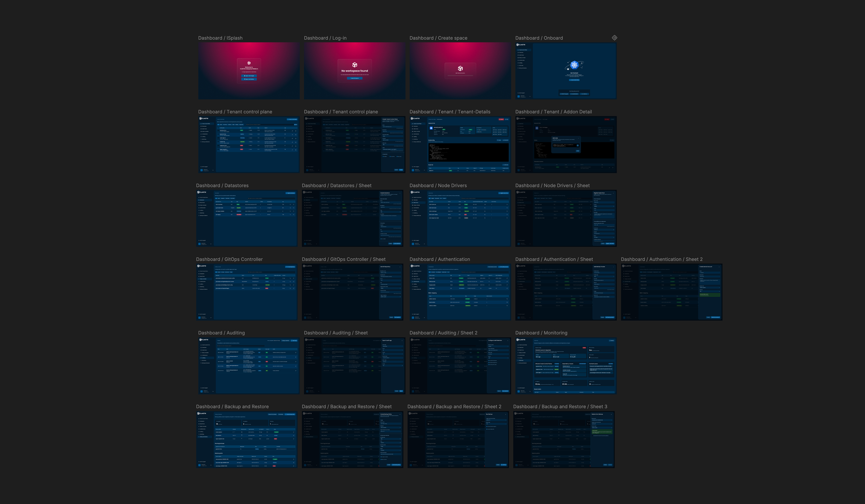865x504 pixels.
Task: Click the cube logo in the ISplash welcome card
Action: pyautogui.click(x=249, y=63)
